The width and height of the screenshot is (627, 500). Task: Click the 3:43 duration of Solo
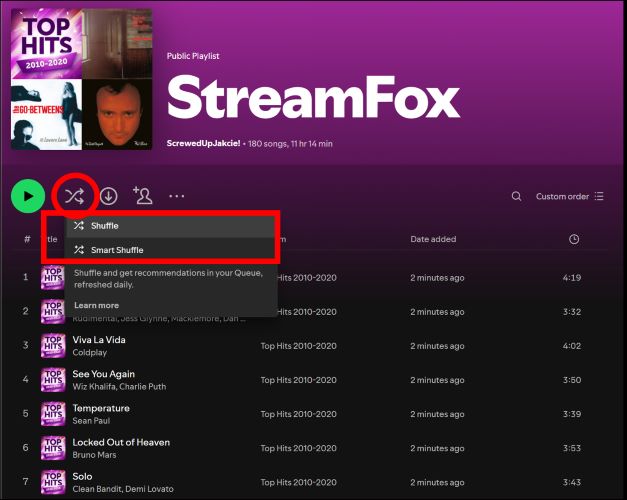572,482
